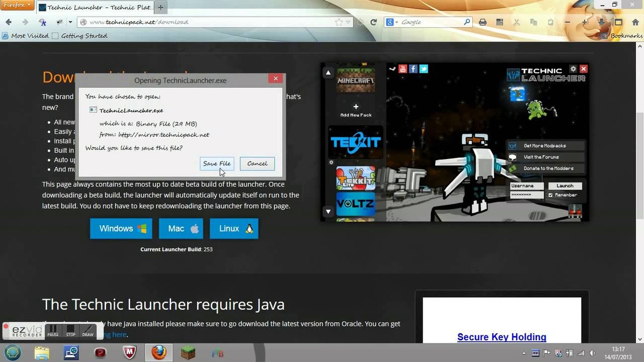Click the Launch button in launcher image
The height and width of the screenshot is (362, 644).
tap(565, 186)
